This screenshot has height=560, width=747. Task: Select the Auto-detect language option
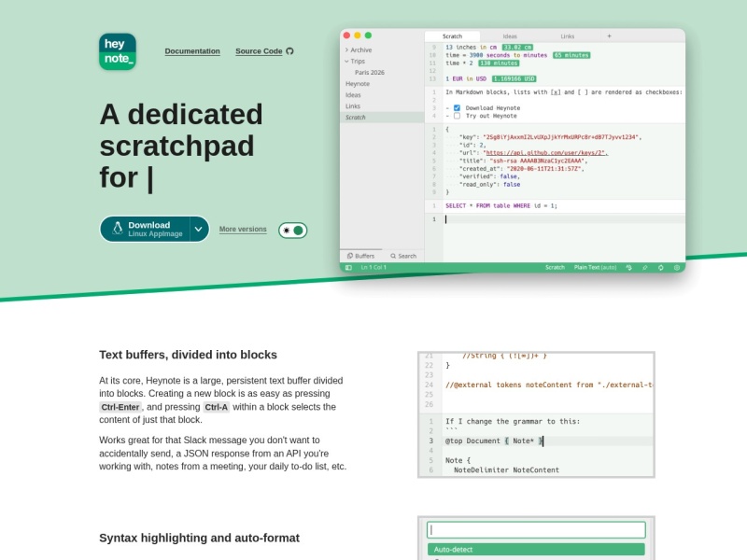tap(536, 549)
